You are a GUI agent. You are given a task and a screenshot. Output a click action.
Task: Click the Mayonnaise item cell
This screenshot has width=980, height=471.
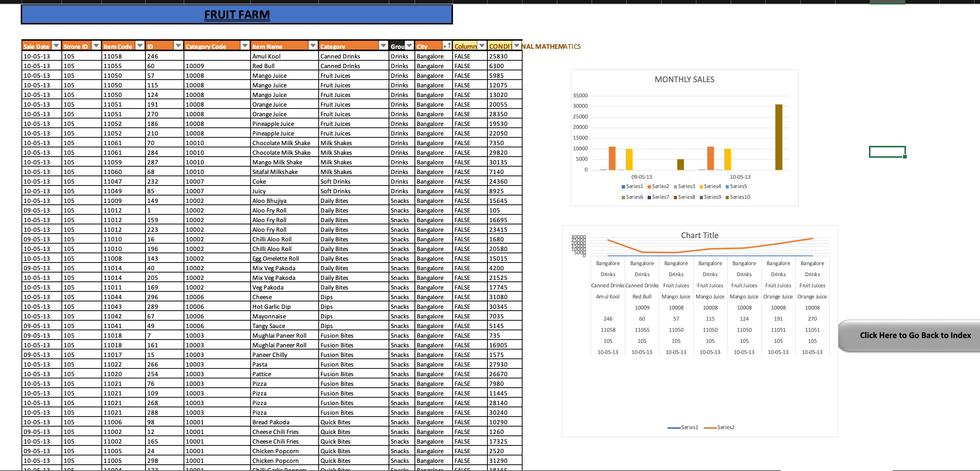pyautogui.click(x=285, y=317)
